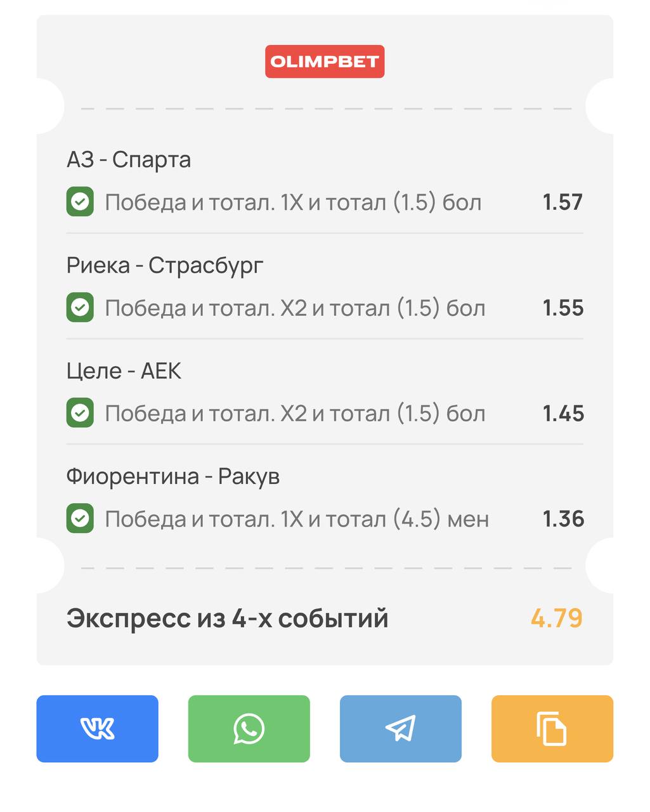Open the Фиорентина - Ракув match title

(173, 476)
